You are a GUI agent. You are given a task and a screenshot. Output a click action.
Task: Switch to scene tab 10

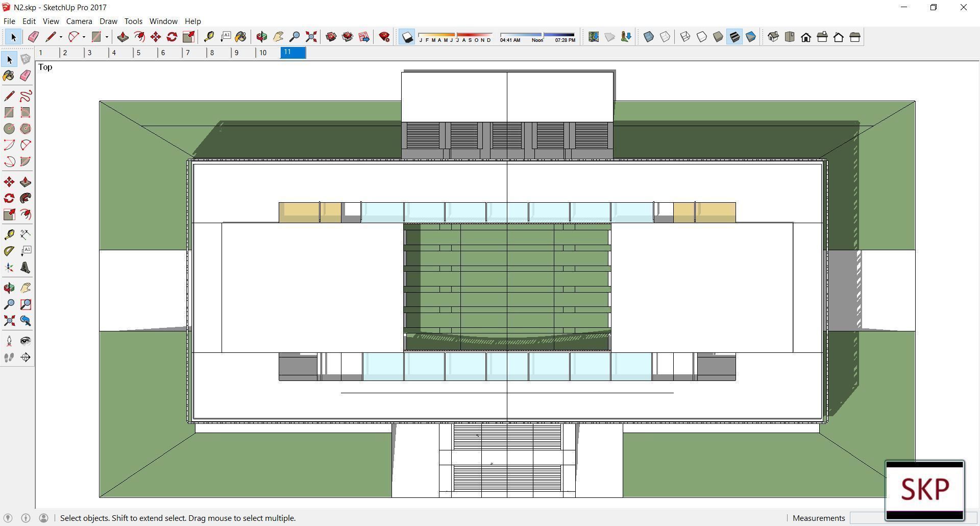coord(268,53)
